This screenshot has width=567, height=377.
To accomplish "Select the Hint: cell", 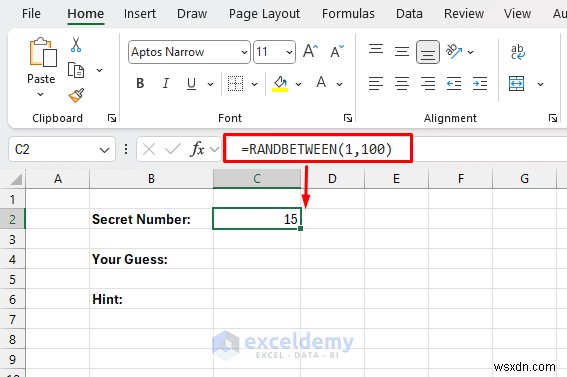I will tap(151, 299).
